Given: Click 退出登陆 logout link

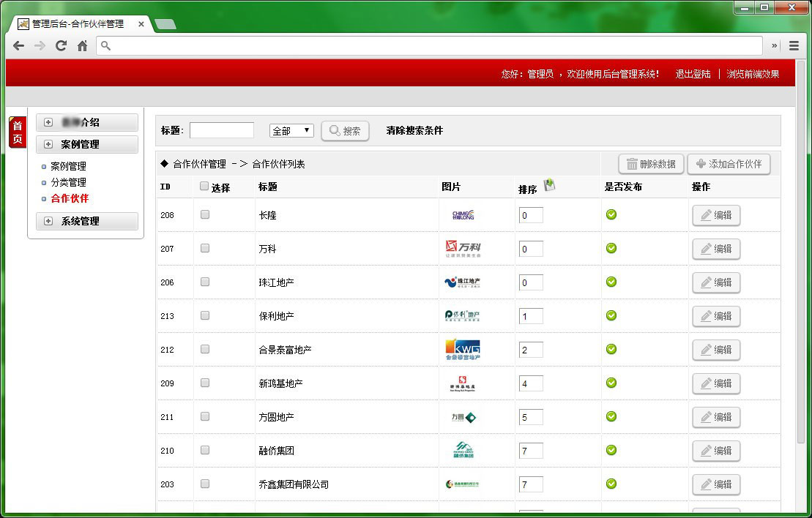Looking at the screenshot, I should [x=693, y=74].
